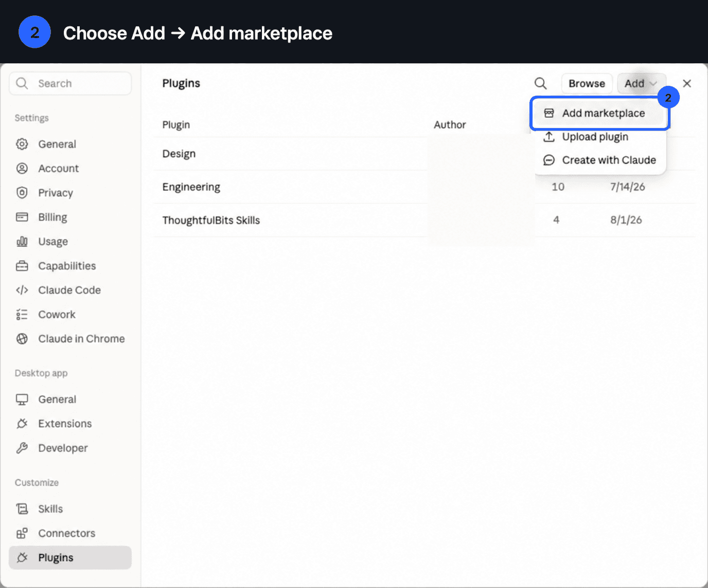
Task: Navigate to Claude Code settings
Action: click(70, 290)
